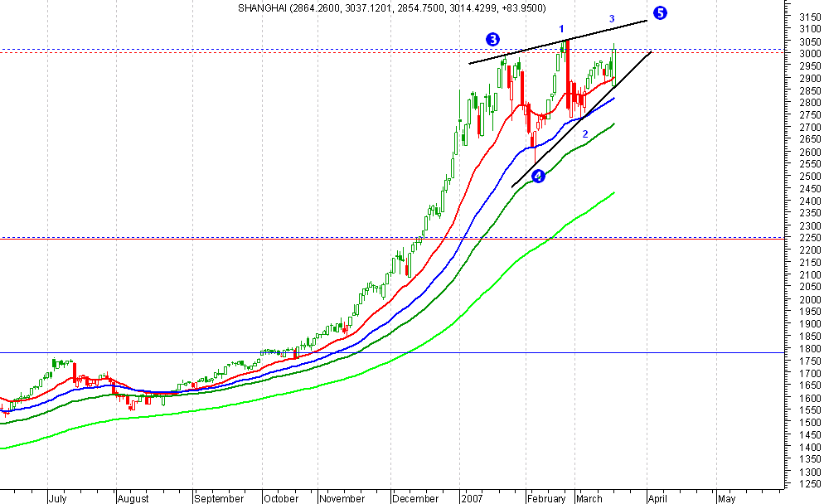Viewport: 824px width, 504px height.
Task: Click the circled wave 3 label
Action: (x=492, y=39)
